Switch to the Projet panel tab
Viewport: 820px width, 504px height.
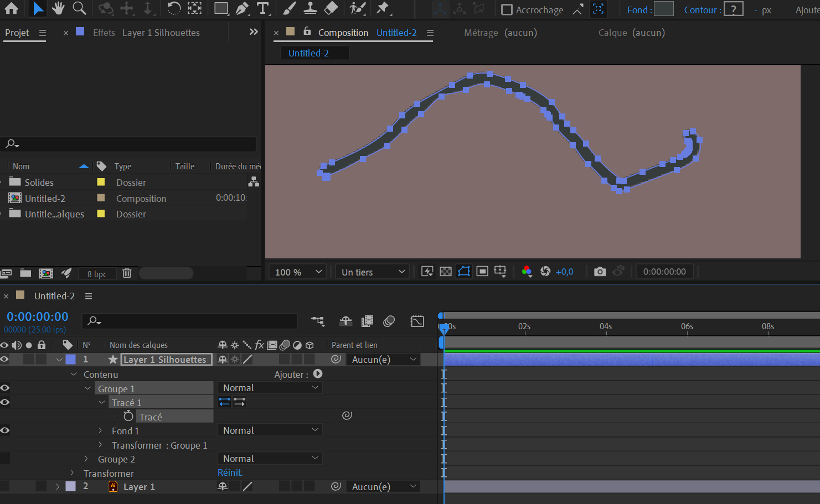(17, 33)
